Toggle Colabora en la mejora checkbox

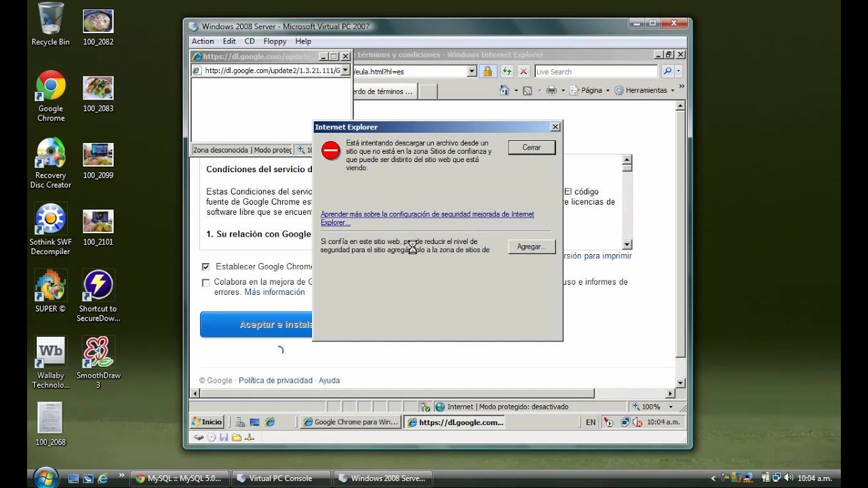click(x=205, y=283)
